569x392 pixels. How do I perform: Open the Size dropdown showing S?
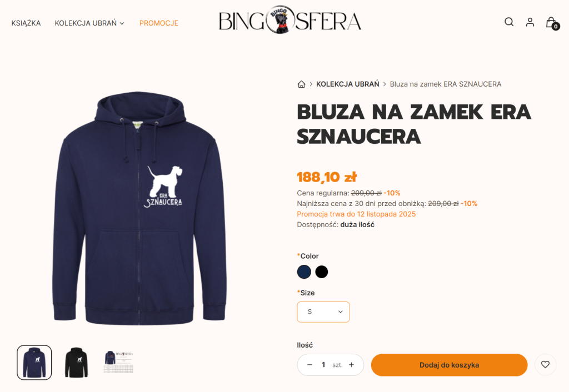323,312
